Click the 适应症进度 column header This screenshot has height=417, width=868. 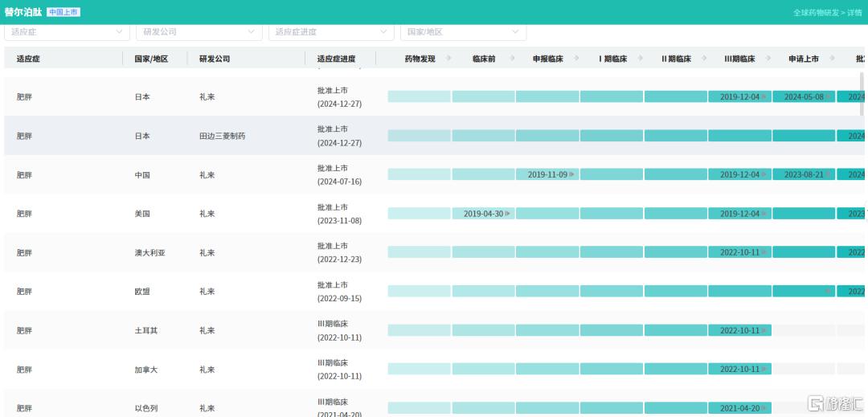point(337,59)
